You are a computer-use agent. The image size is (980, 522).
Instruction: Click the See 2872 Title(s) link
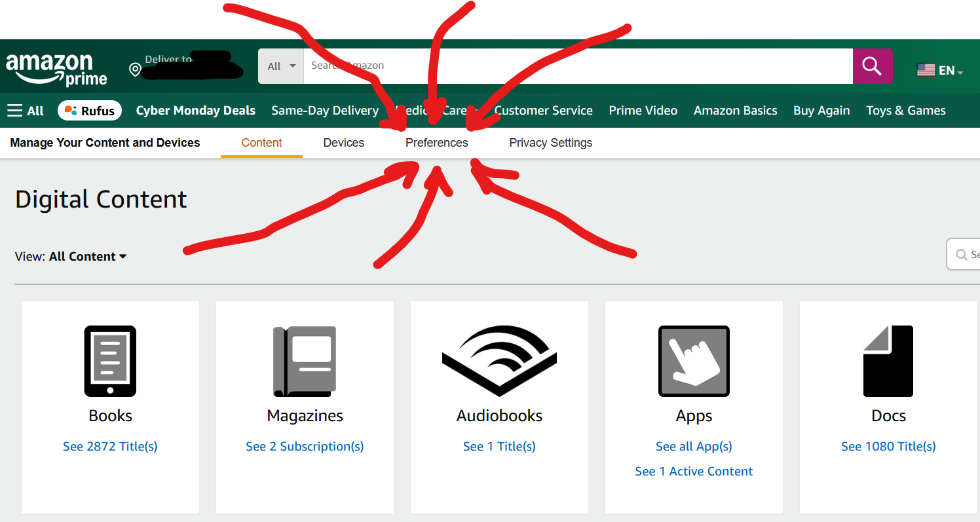[110, 447]
